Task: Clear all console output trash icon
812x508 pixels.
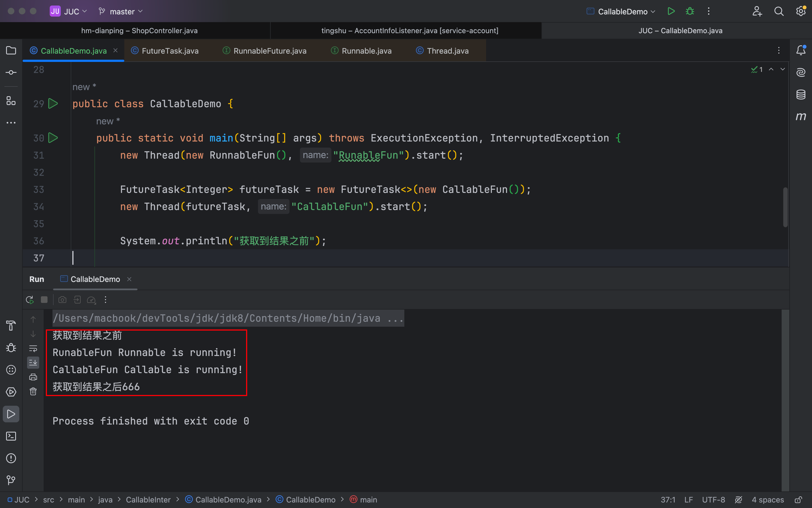Action: click(33, 391)
